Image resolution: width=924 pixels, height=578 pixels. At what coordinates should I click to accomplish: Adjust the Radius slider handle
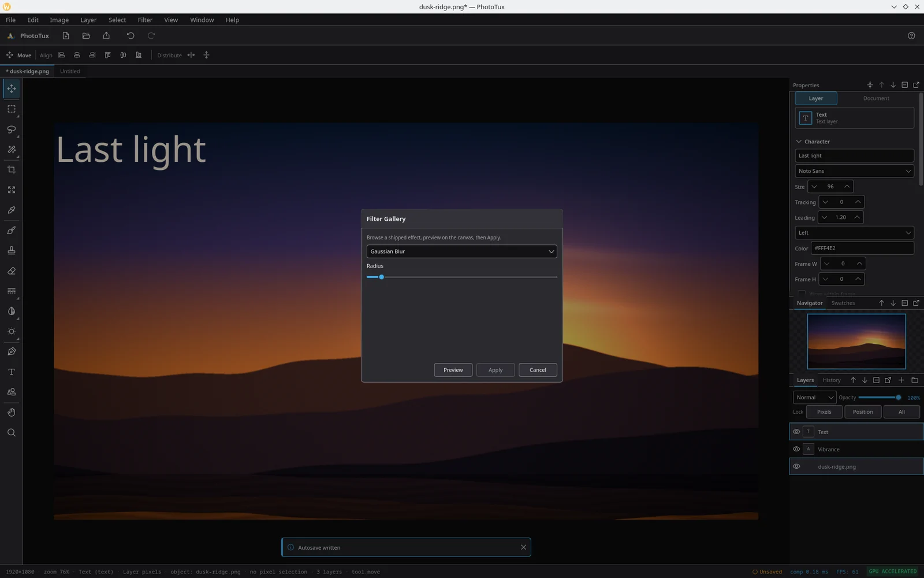tap(381, 277)
